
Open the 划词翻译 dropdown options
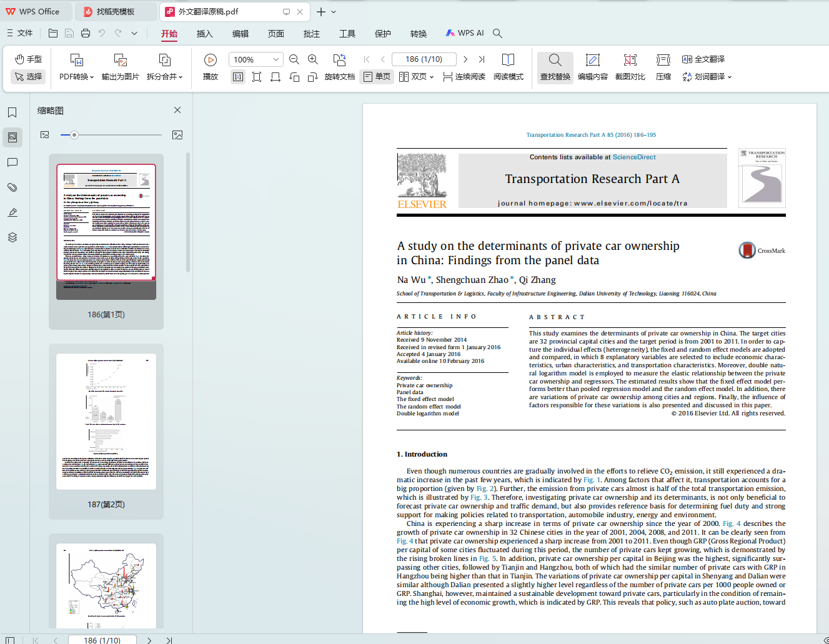(729, 77)
